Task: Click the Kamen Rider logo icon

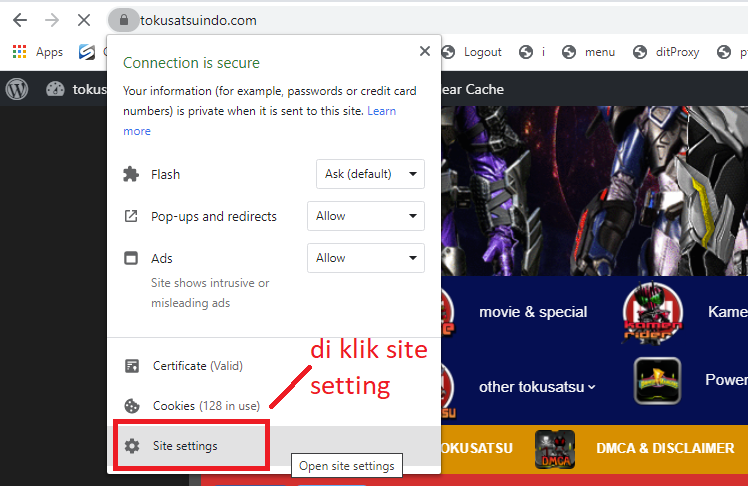Action: tap(646, 312)
